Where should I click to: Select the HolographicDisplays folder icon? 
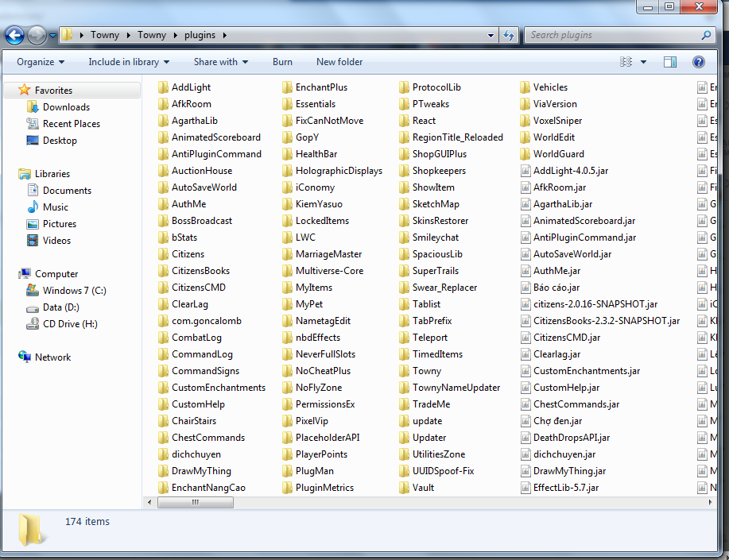click(x=287, y=171)
